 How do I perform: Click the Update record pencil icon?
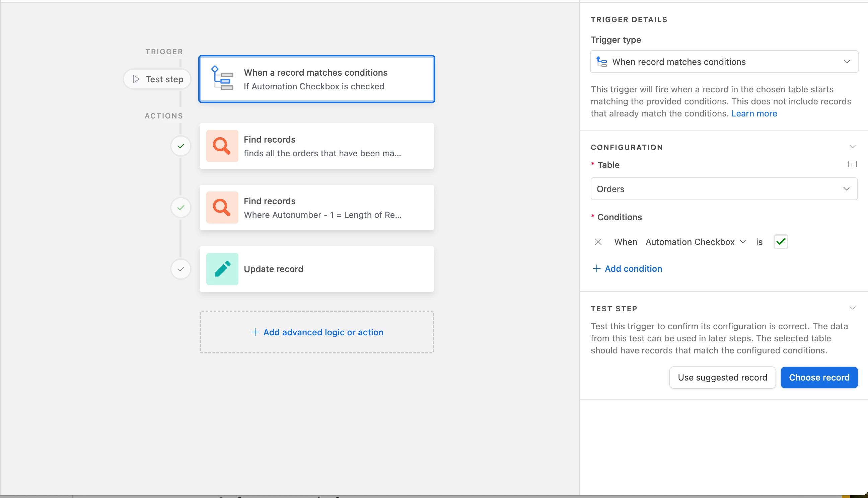click(222, 269)
